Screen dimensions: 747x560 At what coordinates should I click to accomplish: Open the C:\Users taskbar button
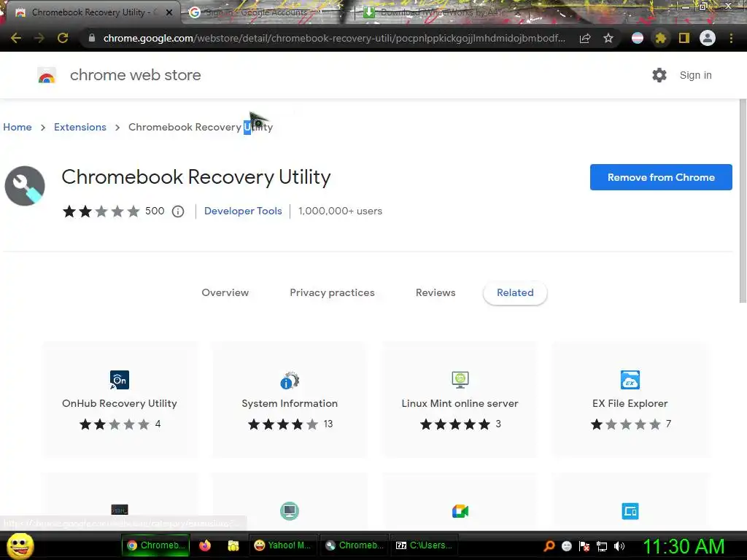(424, 545)
